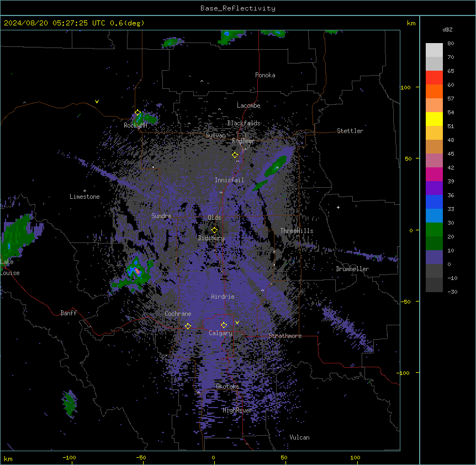This screenshot has width=476, height=465.
Task: Click the yellow station marker in Calgary
Action: click(x=224, y=325)
